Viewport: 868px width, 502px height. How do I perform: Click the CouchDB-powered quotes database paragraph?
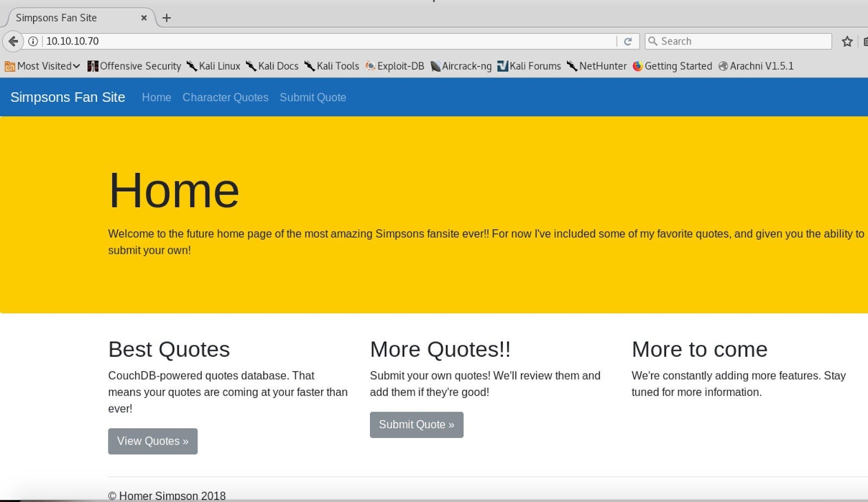[228, 392]
